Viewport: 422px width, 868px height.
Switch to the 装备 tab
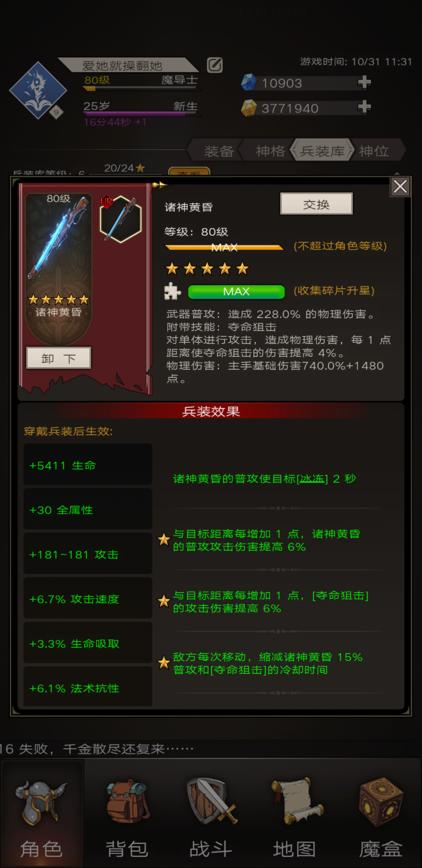[x=219, y=151]
